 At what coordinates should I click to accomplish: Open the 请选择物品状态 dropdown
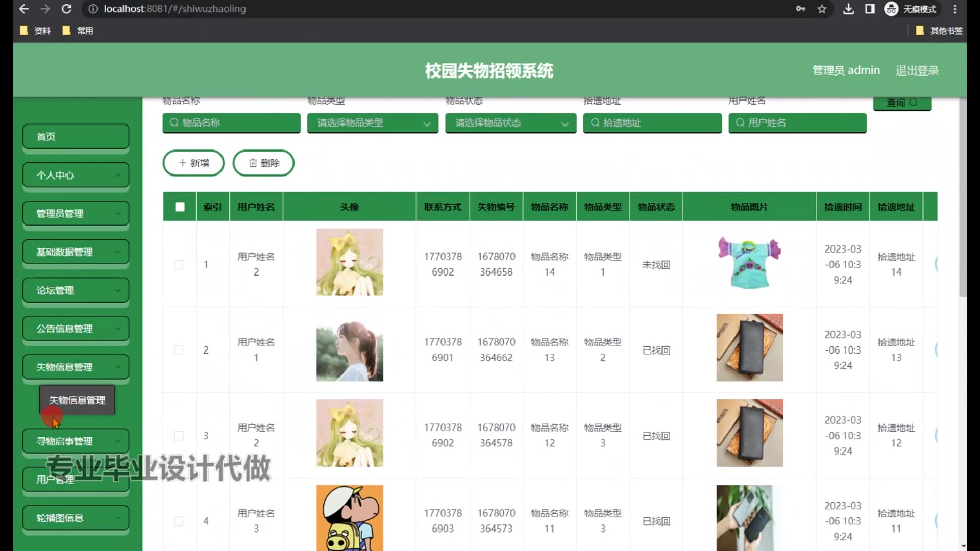[510, 122]
